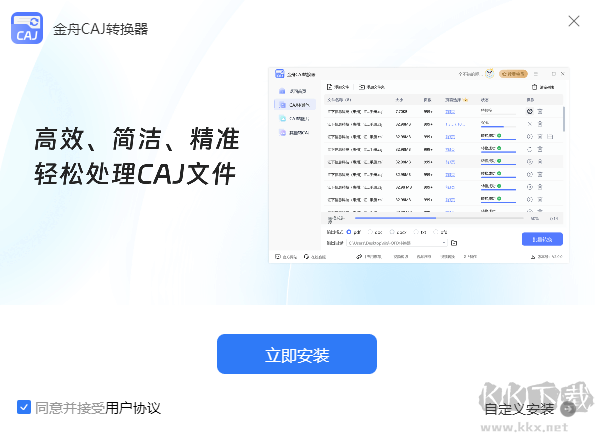Expand the 自定义安装 custom install options

coord(530,409)
